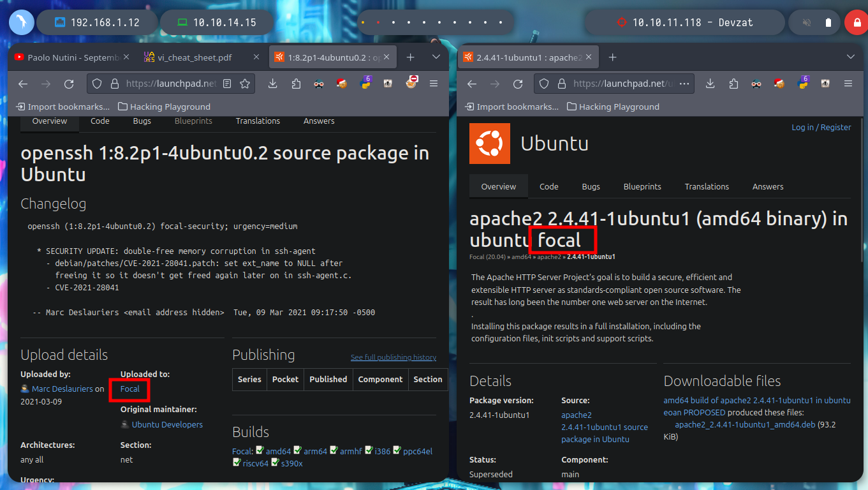Go back in right browser window
Image resolution: width=868 pixels, height=490 pixels.
point(472,84)
